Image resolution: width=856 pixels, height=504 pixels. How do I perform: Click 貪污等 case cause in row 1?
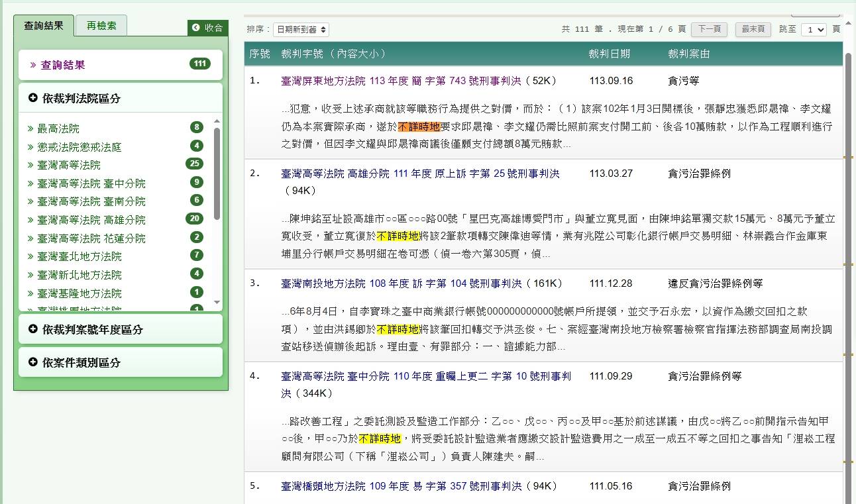click(684, 81)
